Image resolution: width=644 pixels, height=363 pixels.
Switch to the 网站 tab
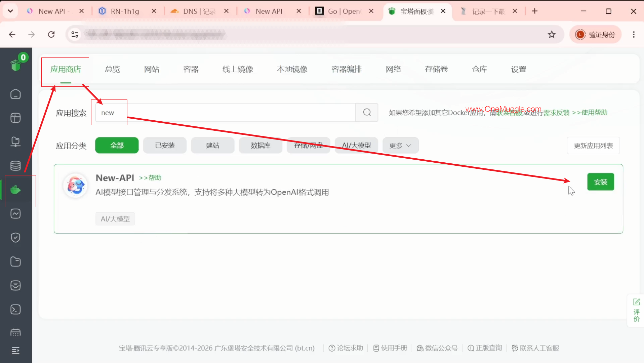pos(152,69)
